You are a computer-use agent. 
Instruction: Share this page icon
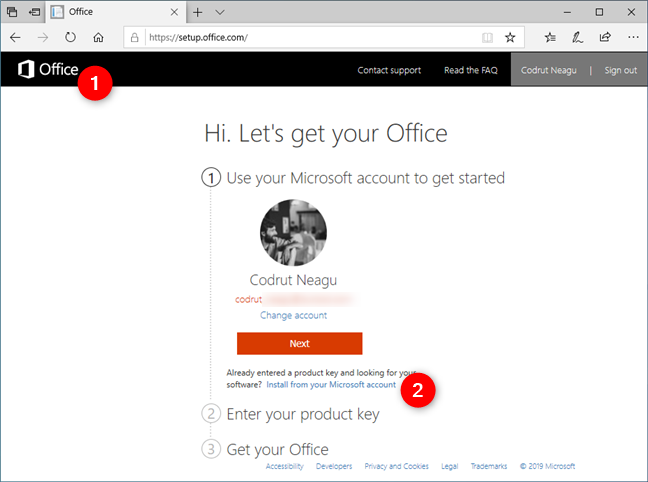pos(605,37)
